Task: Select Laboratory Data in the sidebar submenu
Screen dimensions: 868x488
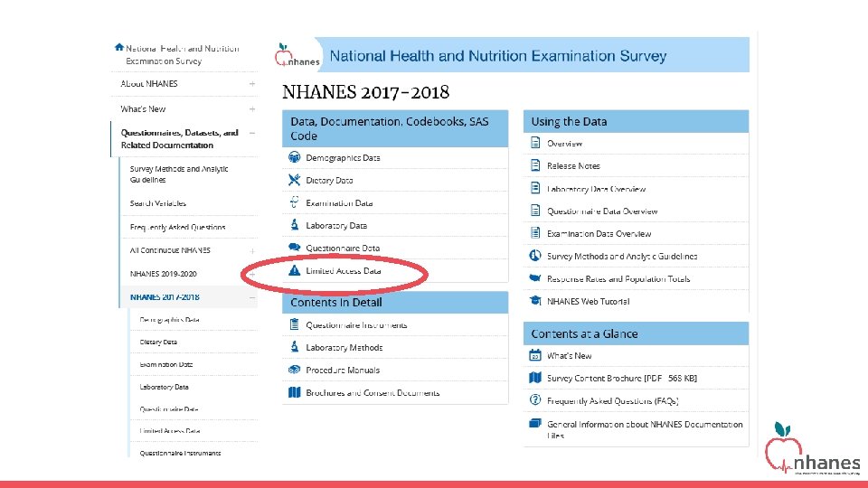Action: click(x=164, y=387)
